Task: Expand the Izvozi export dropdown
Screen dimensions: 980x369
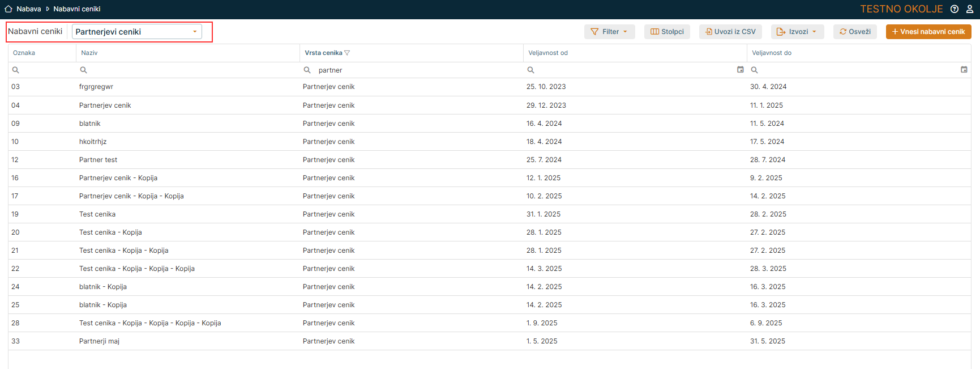Action: (x=797, y=32)
